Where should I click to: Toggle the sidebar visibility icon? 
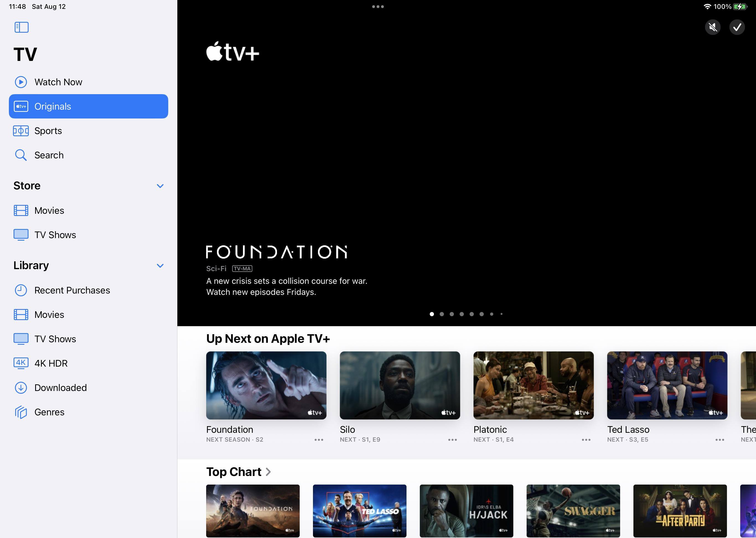coord(22,27)
